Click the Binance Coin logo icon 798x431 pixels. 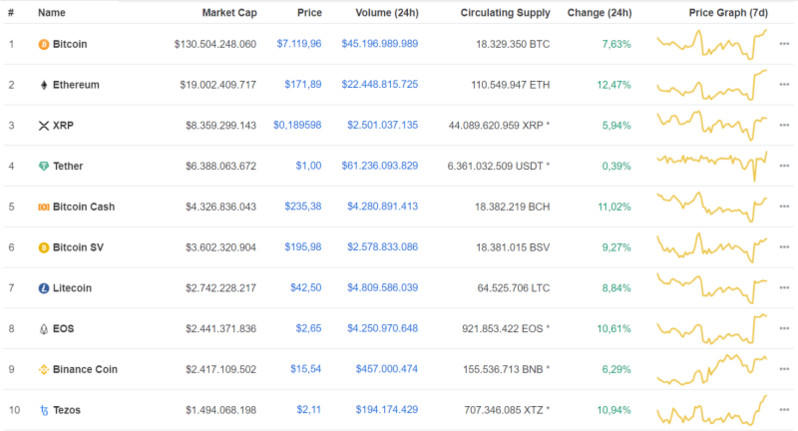click(43, 369)
